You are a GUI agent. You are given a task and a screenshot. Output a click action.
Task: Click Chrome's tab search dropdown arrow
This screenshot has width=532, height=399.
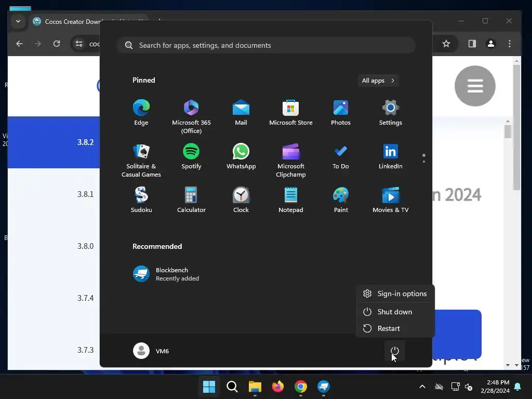(x=18, y=21)
